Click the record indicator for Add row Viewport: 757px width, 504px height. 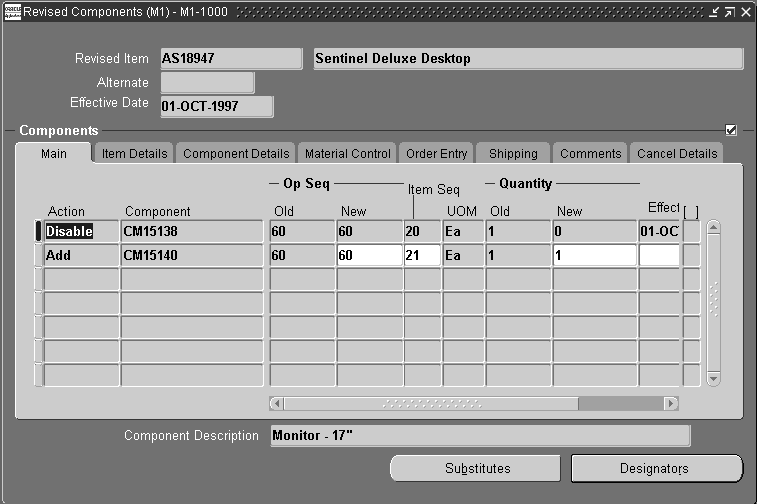coord(39,255)
